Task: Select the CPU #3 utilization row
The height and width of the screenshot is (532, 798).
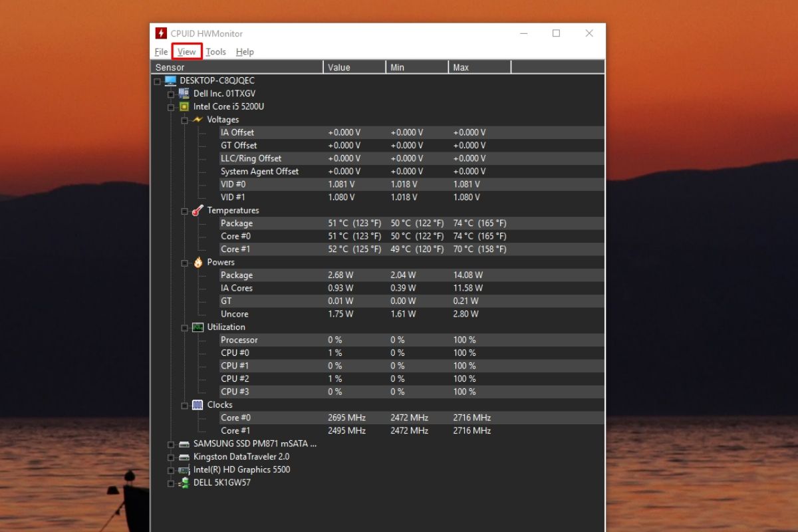Action: [x=412, y=392]
